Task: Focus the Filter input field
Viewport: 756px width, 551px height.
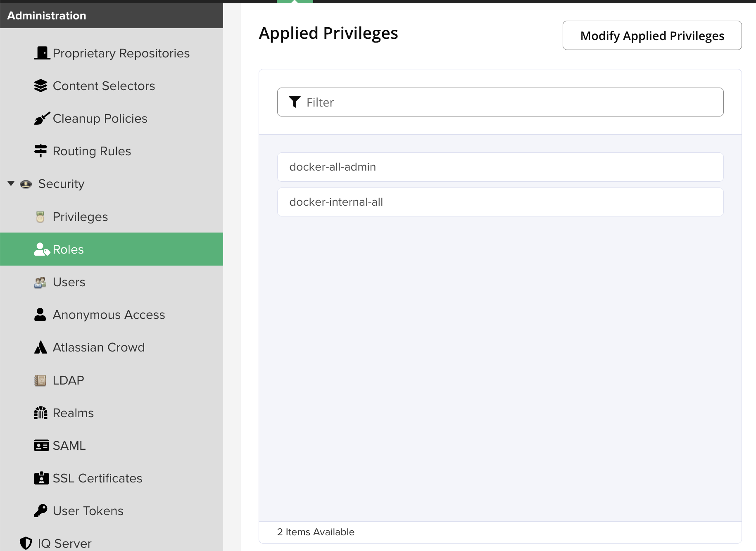Action: coord(500,102)
